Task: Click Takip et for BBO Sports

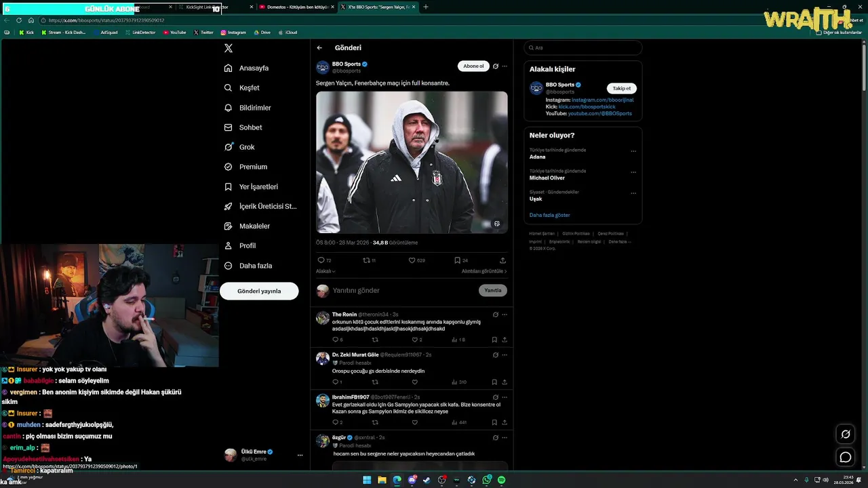Action: (x=622, y=88)
